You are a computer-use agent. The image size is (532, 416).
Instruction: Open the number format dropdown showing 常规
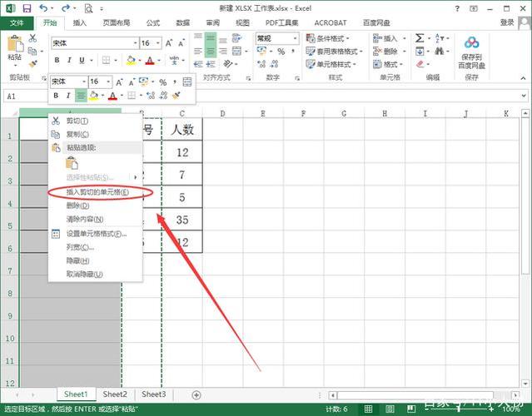295,38
